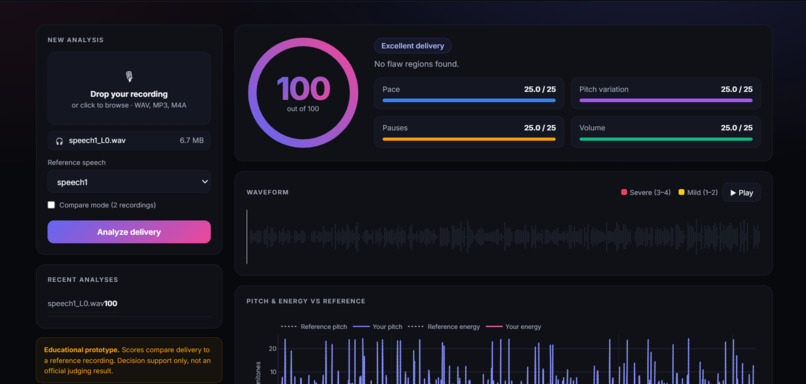Toggle Your energy legend entry

coord(513,326)
